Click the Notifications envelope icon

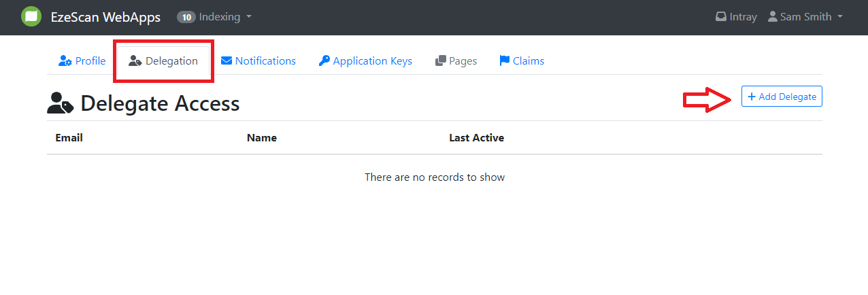227,61
